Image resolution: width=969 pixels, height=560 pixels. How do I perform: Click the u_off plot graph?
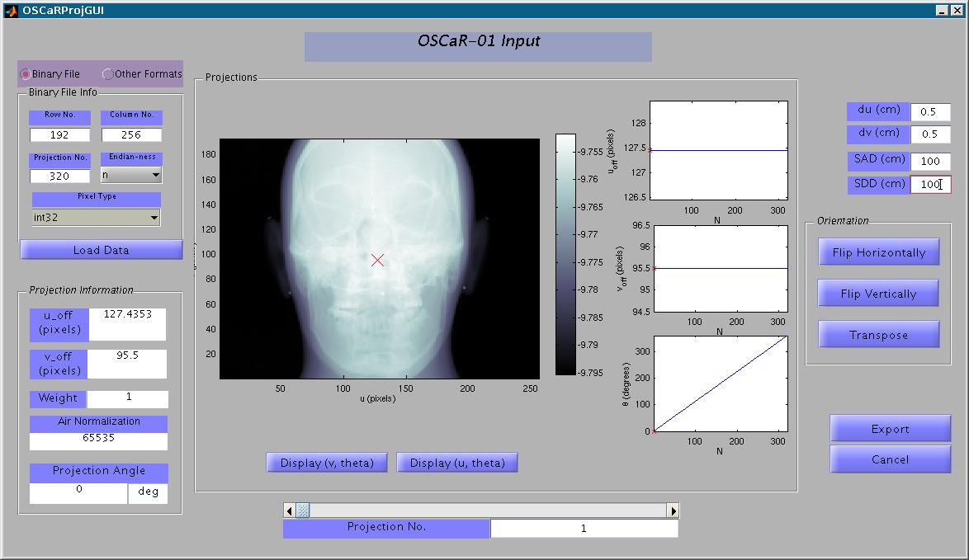tap(719, 151)
